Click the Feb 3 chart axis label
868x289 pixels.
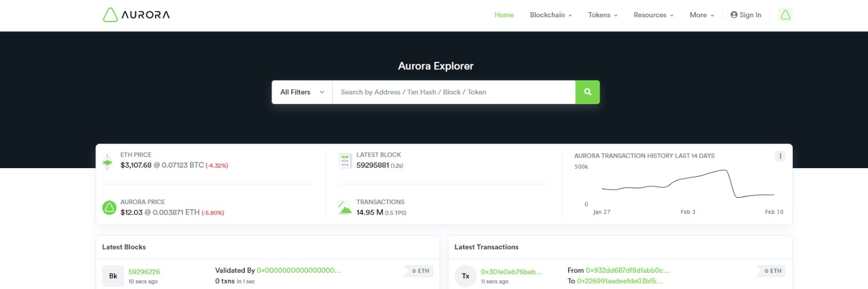(x=688, y=212)
